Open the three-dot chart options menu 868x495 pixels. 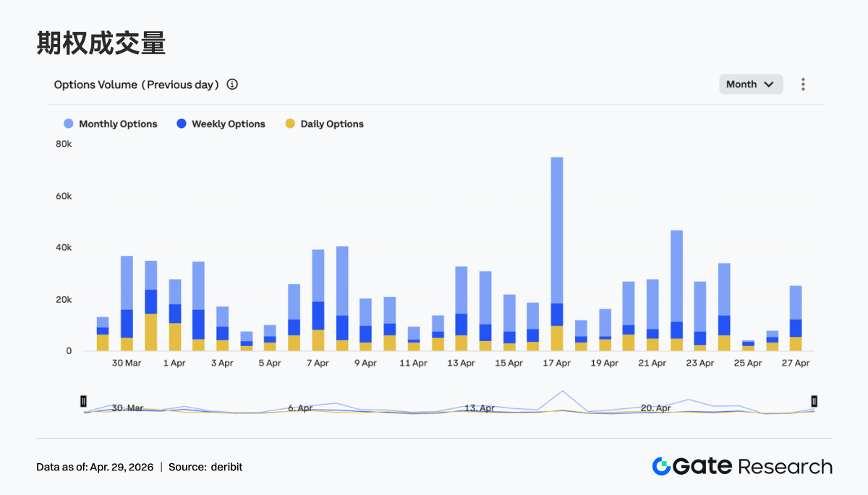click(x=803, y=85)
